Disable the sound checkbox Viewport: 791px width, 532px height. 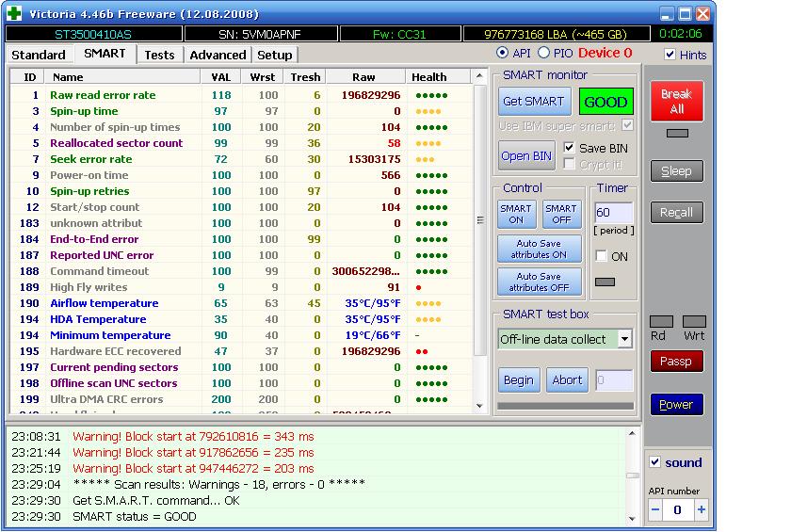click(655, 462)
